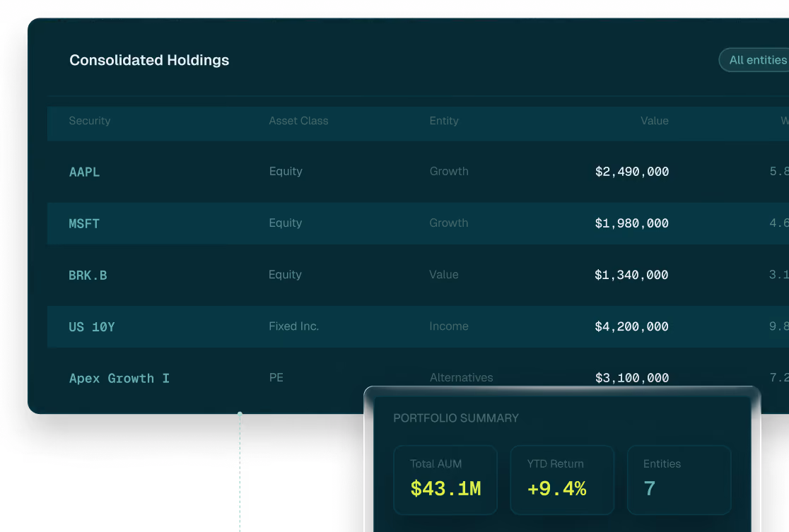Open the Entities 7 card
The image size is (789, 532).
(x=679, y=480)
